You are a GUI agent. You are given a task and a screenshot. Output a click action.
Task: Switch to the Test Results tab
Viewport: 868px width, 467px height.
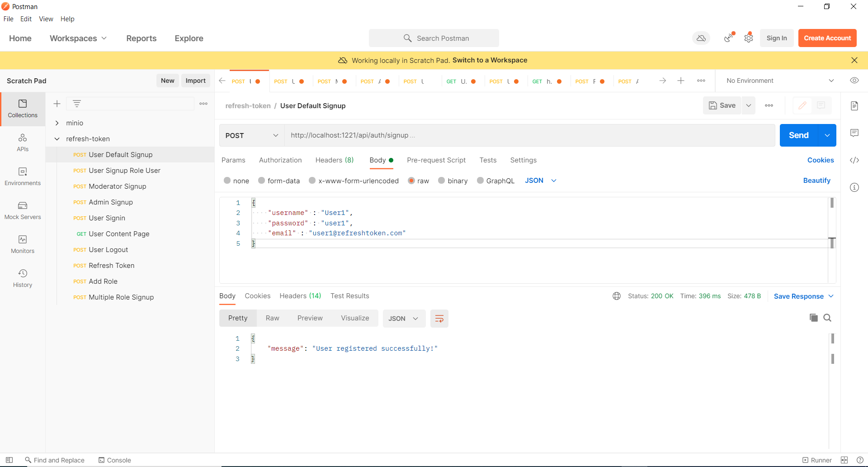pyautogui.click(x=350, y=296)
